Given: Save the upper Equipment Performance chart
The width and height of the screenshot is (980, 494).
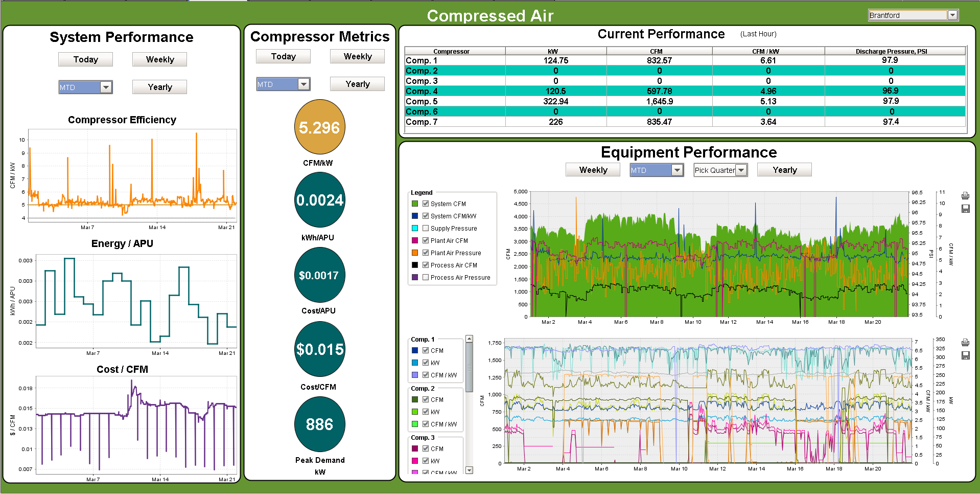Looking at the screenshot, I should (965, 209).
